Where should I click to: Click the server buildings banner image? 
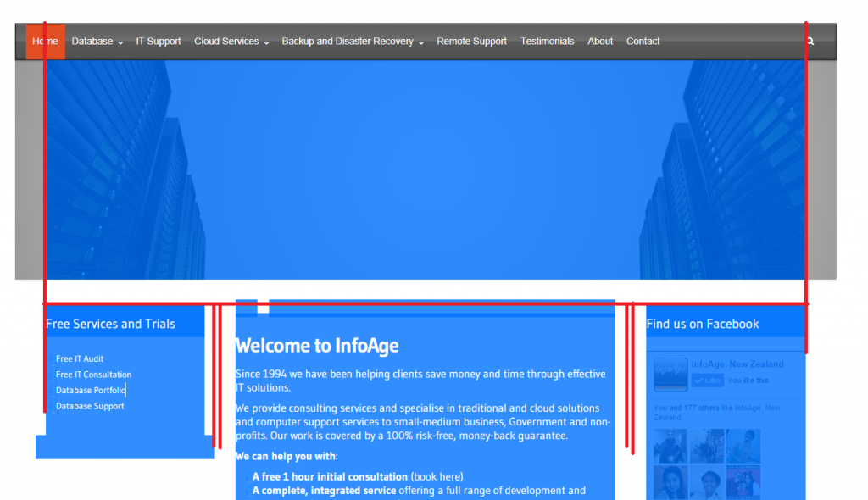click(x=426, y=169)
